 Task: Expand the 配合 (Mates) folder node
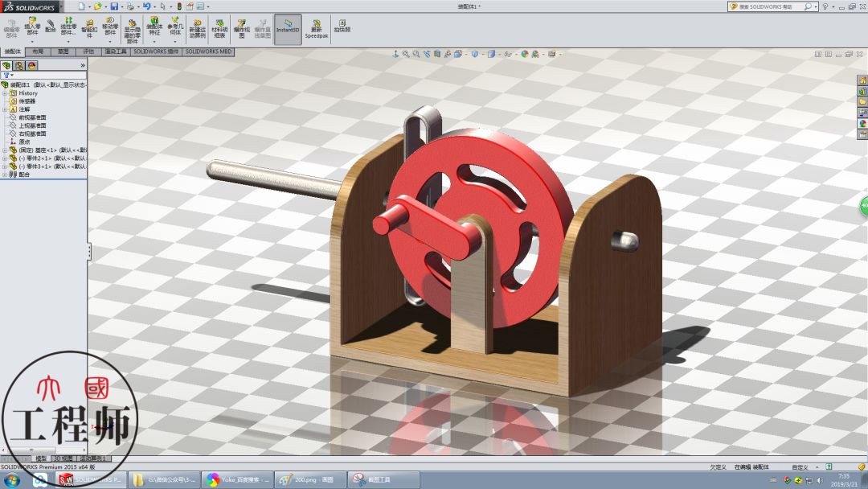click(5, 175)
